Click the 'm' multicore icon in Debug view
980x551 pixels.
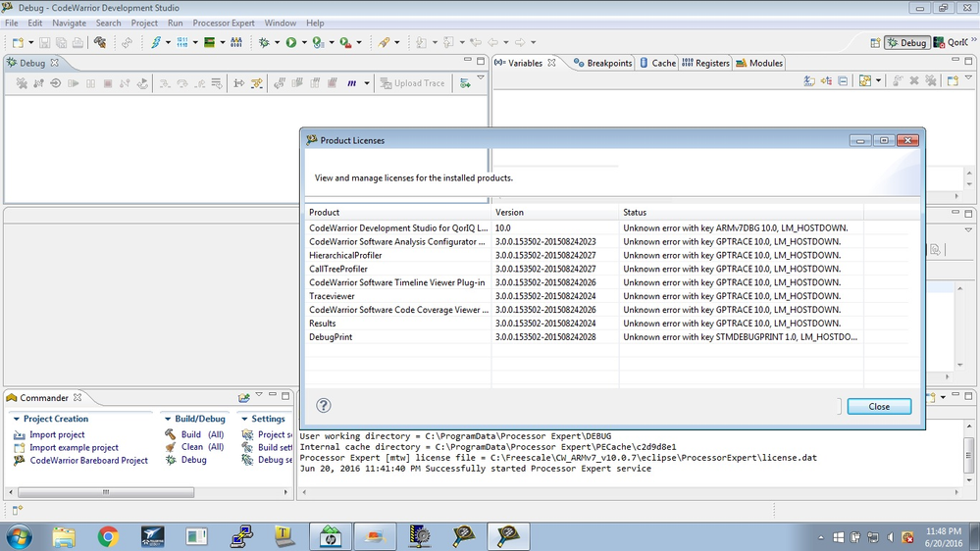click(352, 83)
